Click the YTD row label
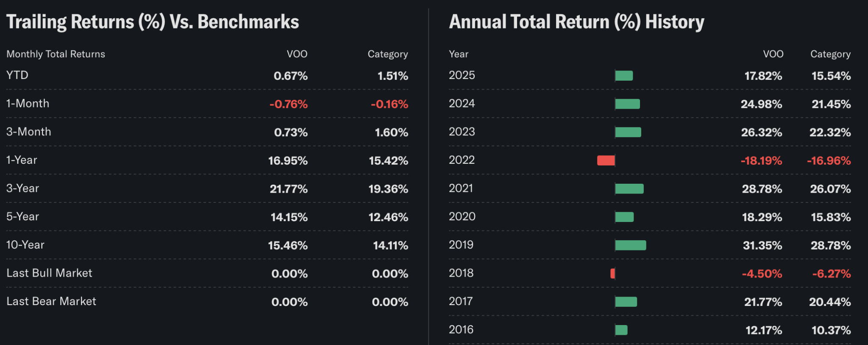Image resolution: width=868 pixels, height=345 pixels. tap(17, 76)
